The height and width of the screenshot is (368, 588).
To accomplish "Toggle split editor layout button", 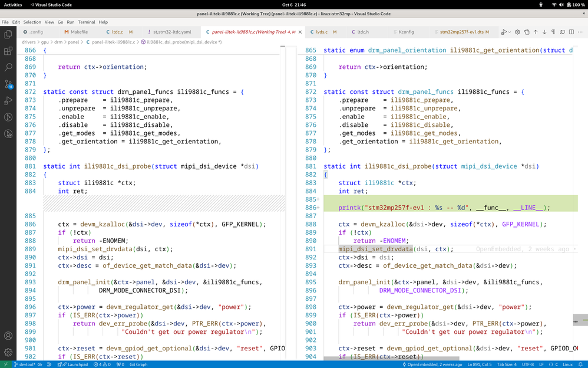I will click(571, 32).
